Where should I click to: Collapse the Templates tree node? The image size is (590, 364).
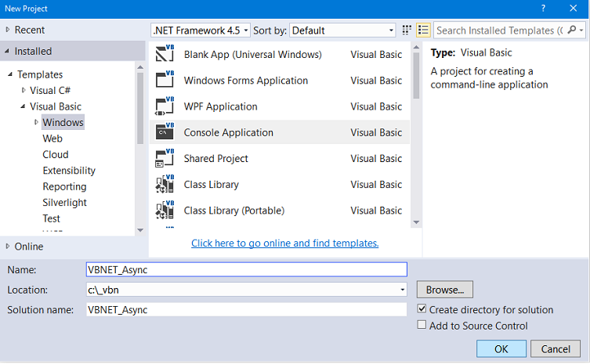click(x=10, y=74)
